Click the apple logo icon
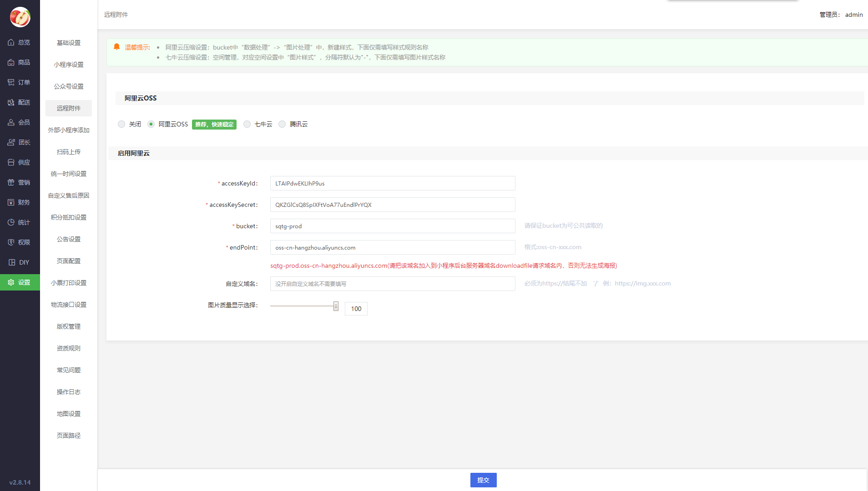Screen dimensions: 868x491 pyautogui.click(x=20, y=17)
